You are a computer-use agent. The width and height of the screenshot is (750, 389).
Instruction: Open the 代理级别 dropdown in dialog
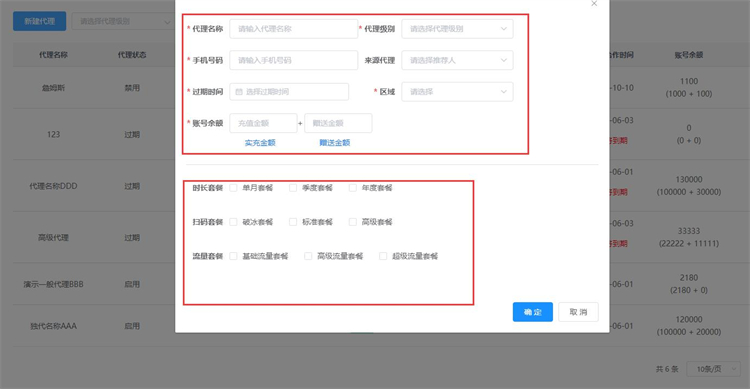pyautogui.click(x=457, y=29)
